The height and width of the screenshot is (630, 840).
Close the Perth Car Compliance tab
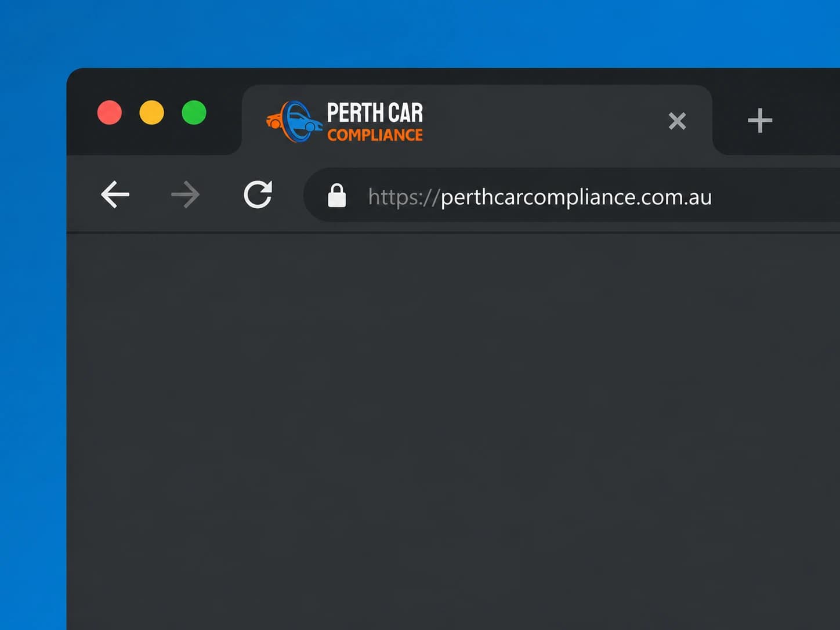tap(677, 121)
